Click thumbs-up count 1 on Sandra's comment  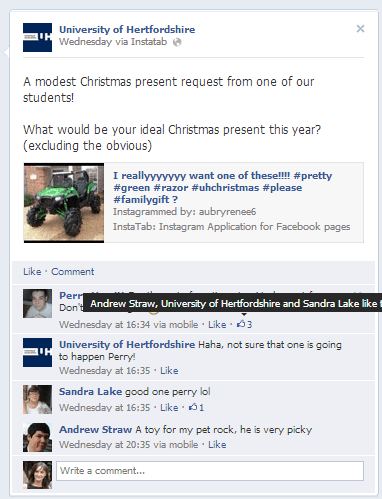click(x=196, y=407)
